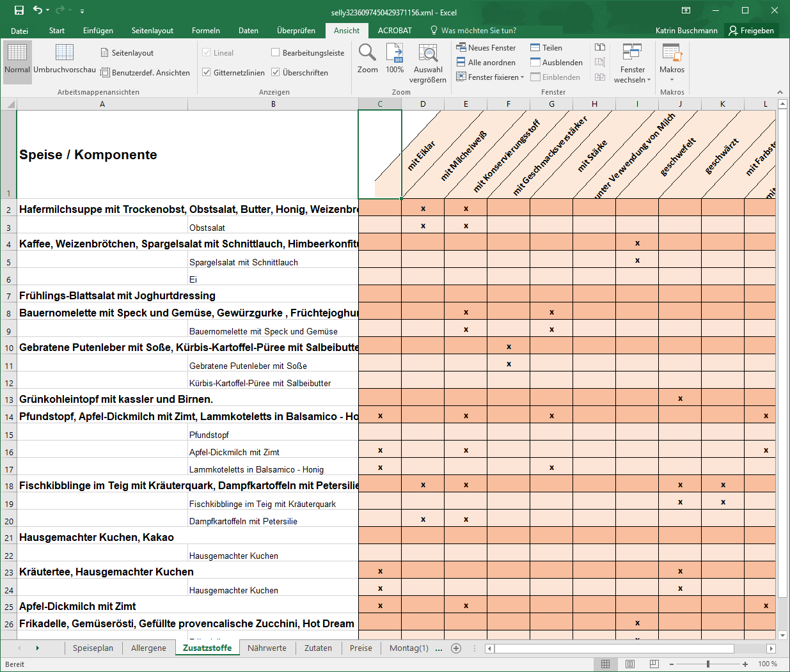Click the Save icon in title bar

click(x=19, y=10)
